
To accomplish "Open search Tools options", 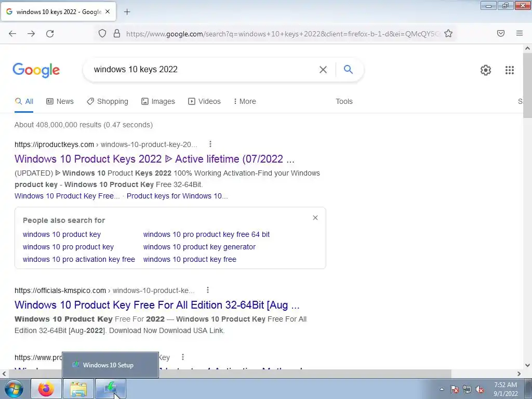I will 344,101.
